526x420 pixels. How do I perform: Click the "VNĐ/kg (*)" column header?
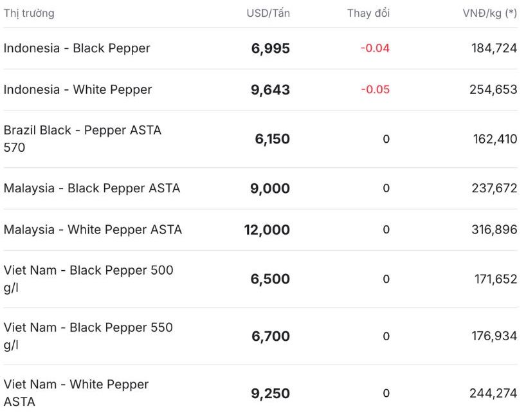coord(489,14)
